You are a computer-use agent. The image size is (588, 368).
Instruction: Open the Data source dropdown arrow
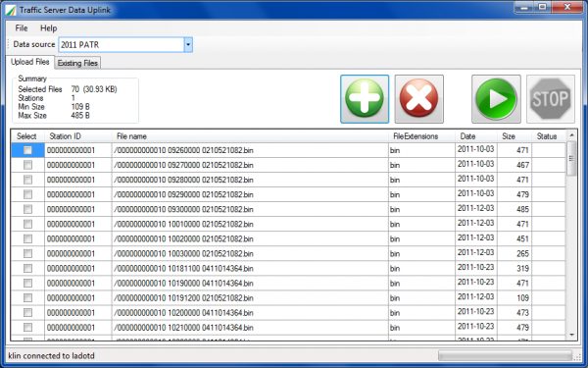click(x=188, y=45)
